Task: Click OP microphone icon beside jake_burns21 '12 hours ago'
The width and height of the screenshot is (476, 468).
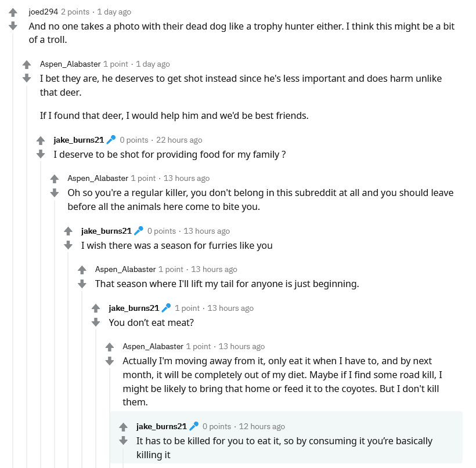Action: coord(194,426)
